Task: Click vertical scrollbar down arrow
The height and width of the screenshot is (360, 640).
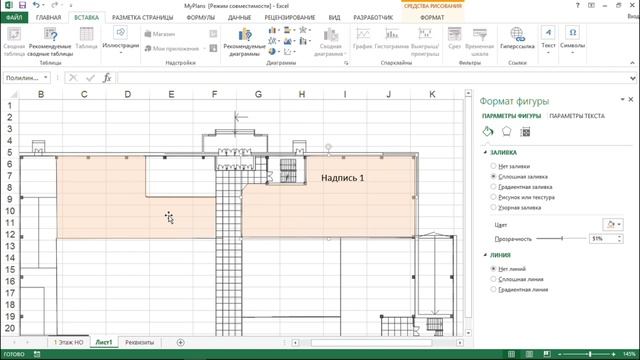Action: [x=468, y=333]
